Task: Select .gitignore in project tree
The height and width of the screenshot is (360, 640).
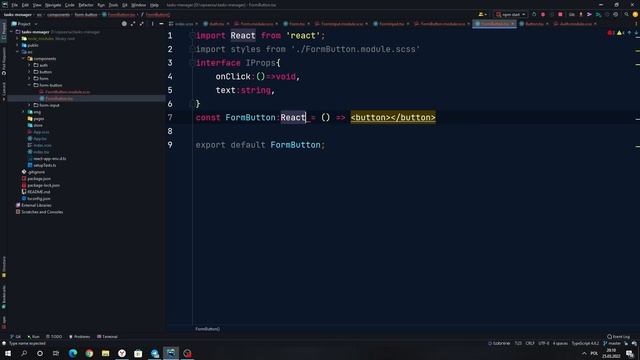Action: [36, 172]
